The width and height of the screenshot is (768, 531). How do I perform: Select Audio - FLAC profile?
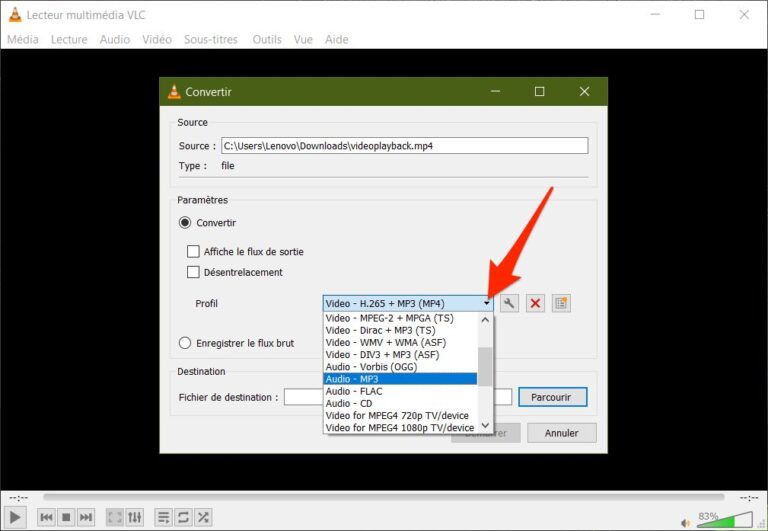[400, 391]
